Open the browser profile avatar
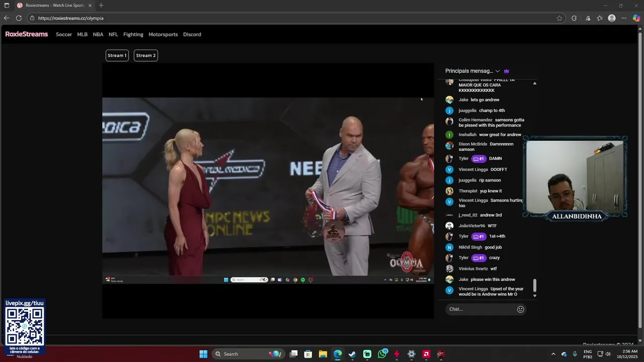The width and height of the screenshot is (644, 362). pyautogui.click(x=612, y=18)
